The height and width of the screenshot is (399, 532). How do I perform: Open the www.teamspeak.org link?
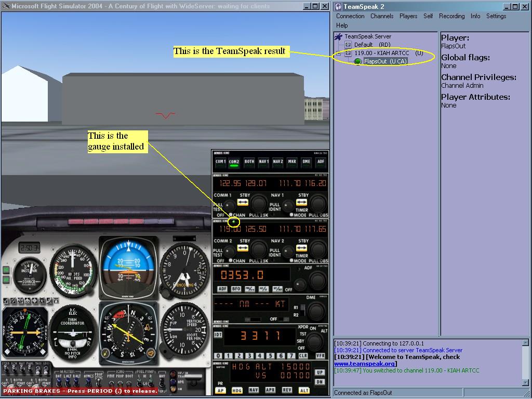(364, 364)
